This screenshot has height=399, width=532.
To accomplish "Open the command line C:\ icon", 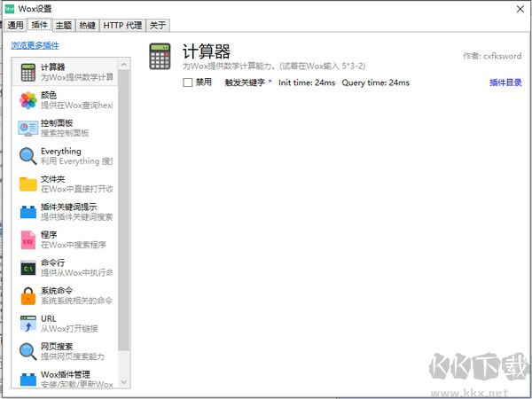I will 28,269.
